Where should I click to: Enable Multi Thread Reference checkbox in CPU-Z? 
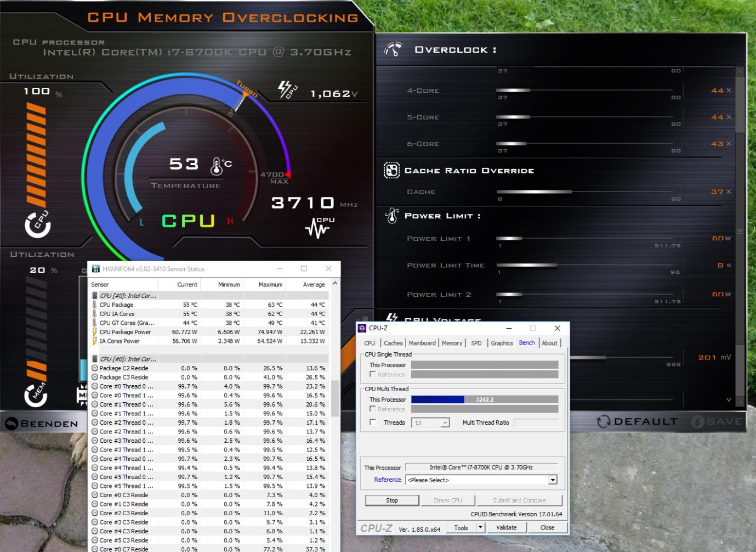click(x=373, y=409)
